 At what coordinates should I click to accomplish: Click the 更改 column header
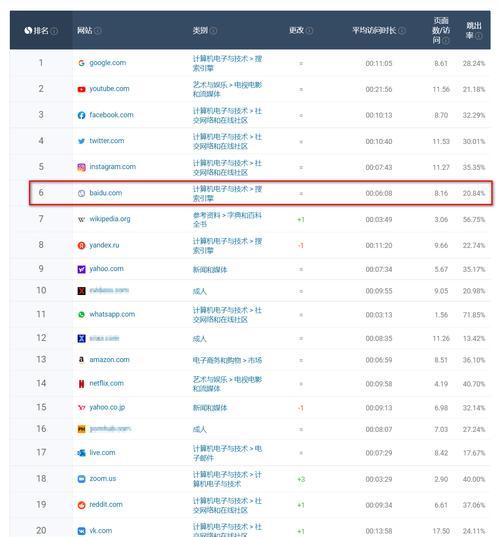tap(296, 30)
